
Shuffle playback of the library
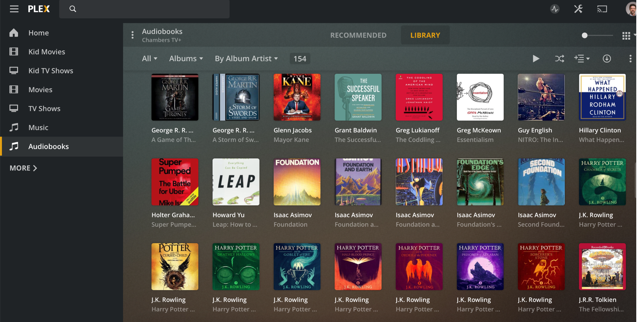560,59
